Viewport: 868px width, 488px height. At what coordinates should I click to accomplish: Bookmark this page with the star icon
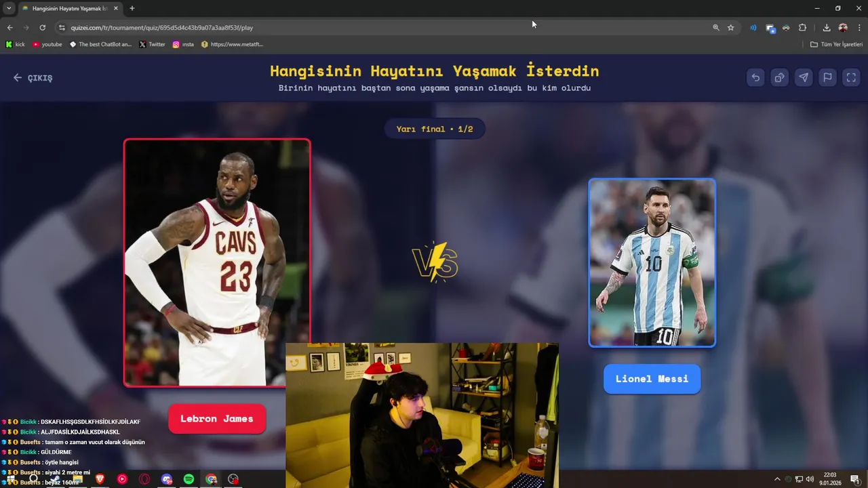[730, 28]
